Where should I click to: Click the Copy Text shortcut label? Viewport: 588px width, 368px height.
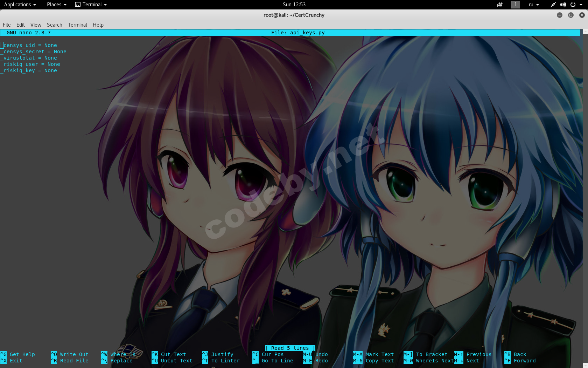[380, 361]
